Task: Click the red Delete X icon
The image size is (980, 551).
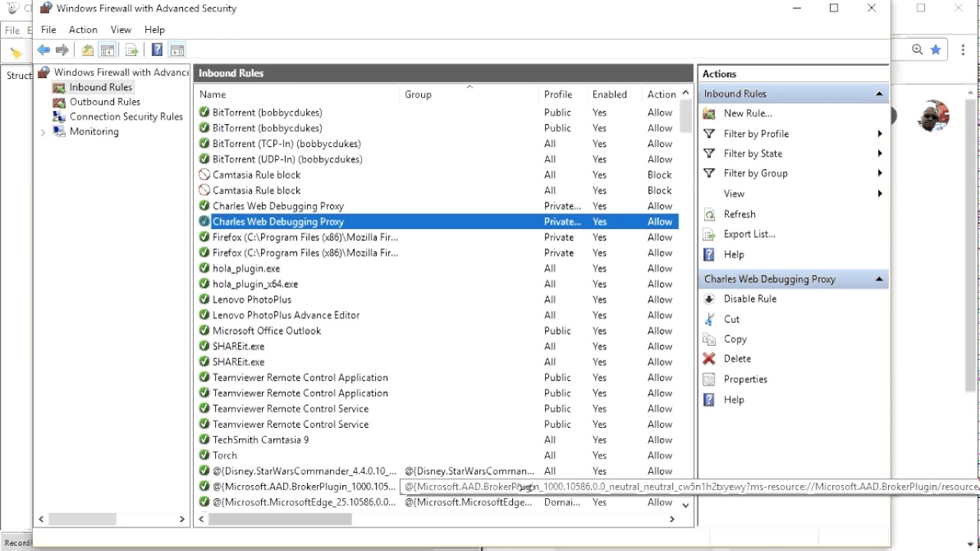Action: pos(709,359)
